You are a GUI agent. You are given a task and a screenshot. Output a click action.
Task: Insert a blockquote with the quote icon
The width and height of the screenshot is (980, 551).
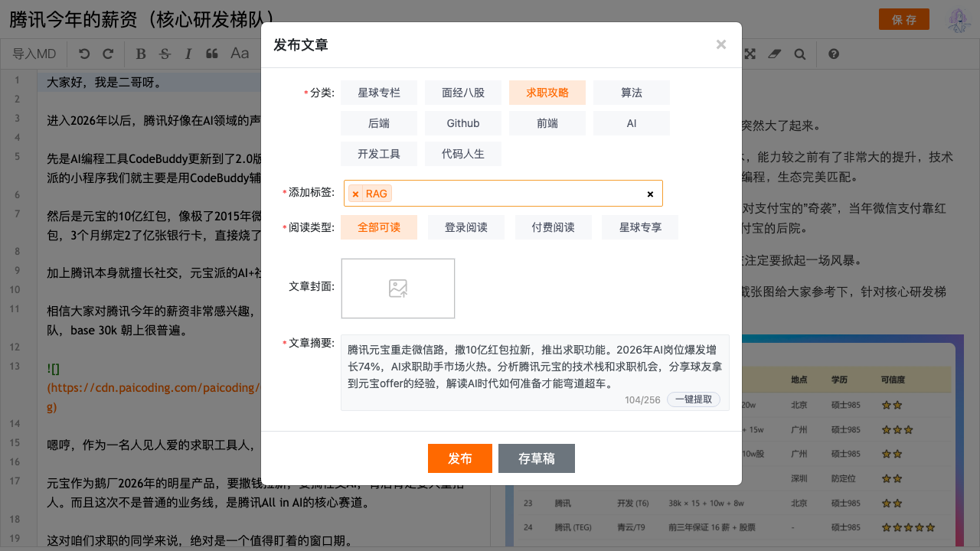[212, 54]
